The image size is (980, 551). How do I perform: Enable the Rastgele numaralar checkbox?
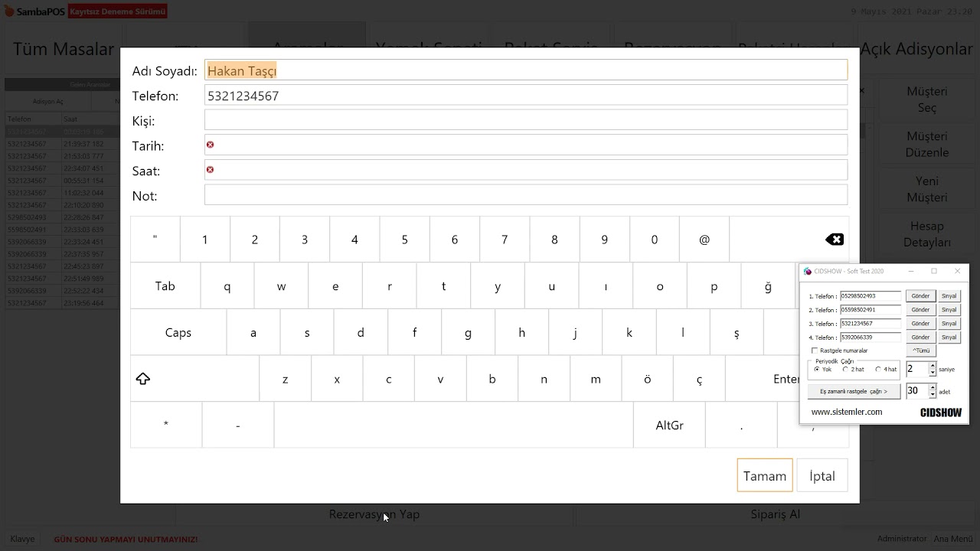(815, 350)
